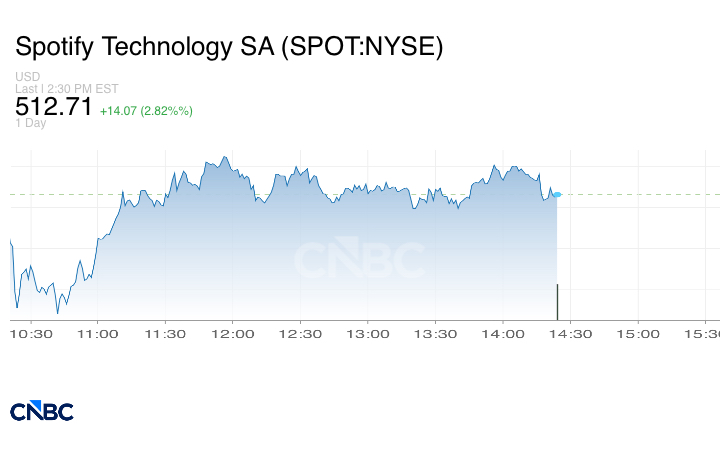The width and height of the screenshot is (720, 450).
Task: Pick the 12:30 time axis label
Action: click(301, 334)
